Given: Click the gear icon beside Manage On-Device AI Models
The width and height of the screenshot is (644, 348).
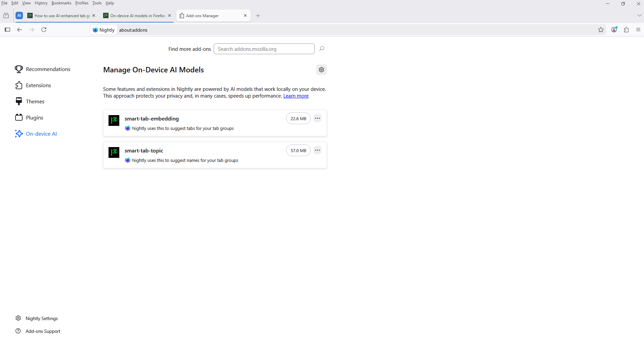Looking at the screenshot, I should (x=321, y=70).
